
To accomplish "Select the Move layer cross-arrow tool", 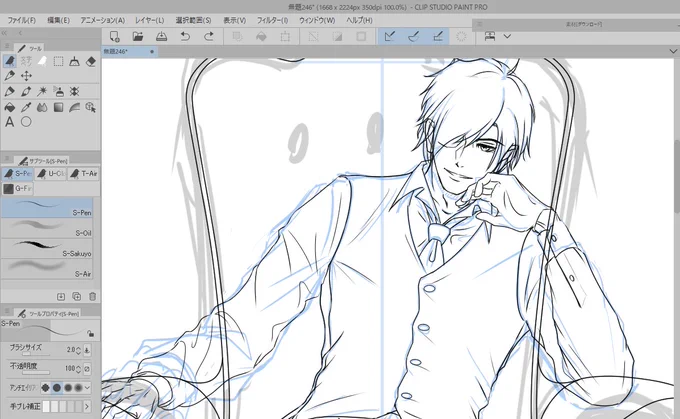I will pos(26,76).
